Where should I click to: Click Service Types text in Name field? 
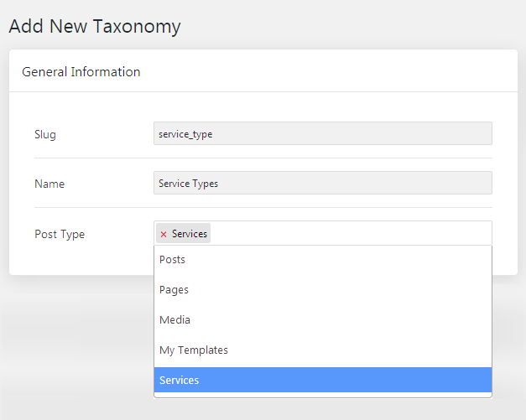(x=188, y=184)
